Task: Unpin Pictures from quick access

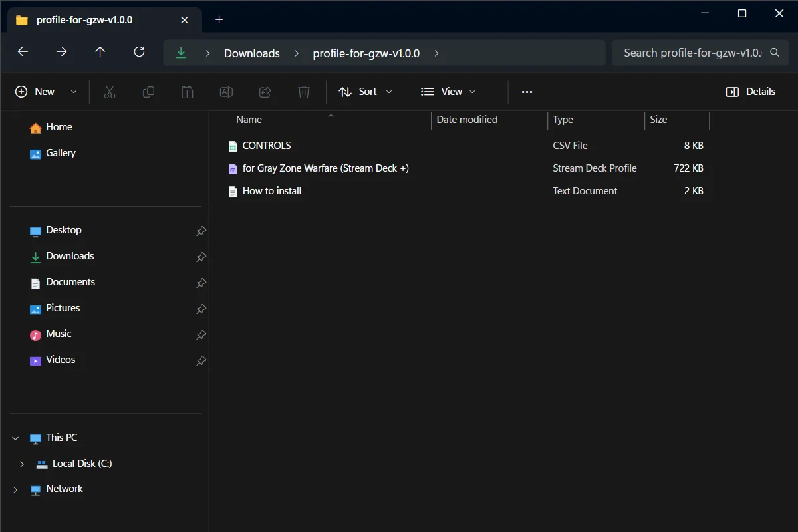Action: [x=201, y=309]
